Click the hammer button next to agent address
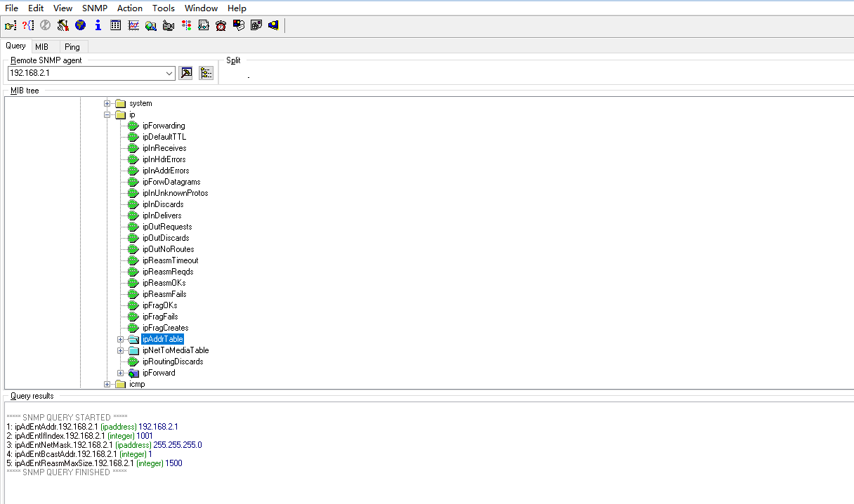Viewport: 854px width, 504px height. point(186,73)
